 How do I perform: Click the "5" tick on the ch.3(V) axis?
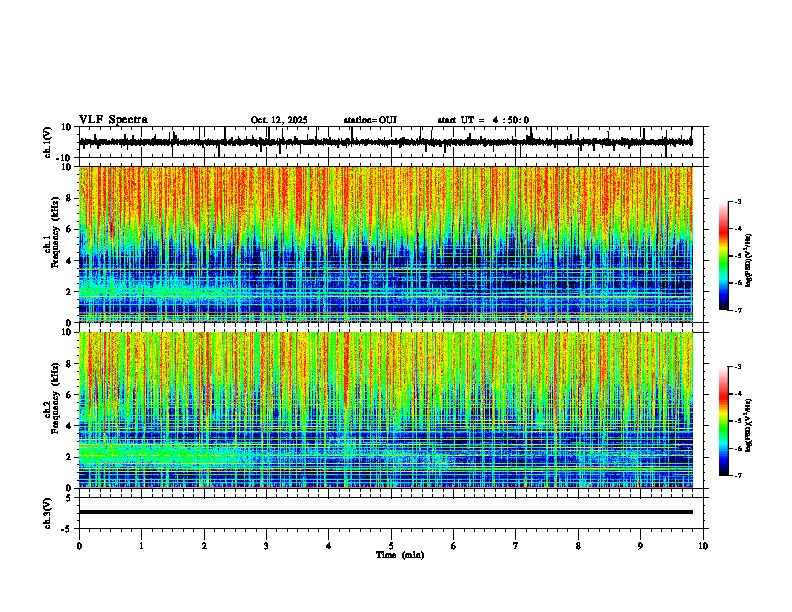click(x=69, y=498)
